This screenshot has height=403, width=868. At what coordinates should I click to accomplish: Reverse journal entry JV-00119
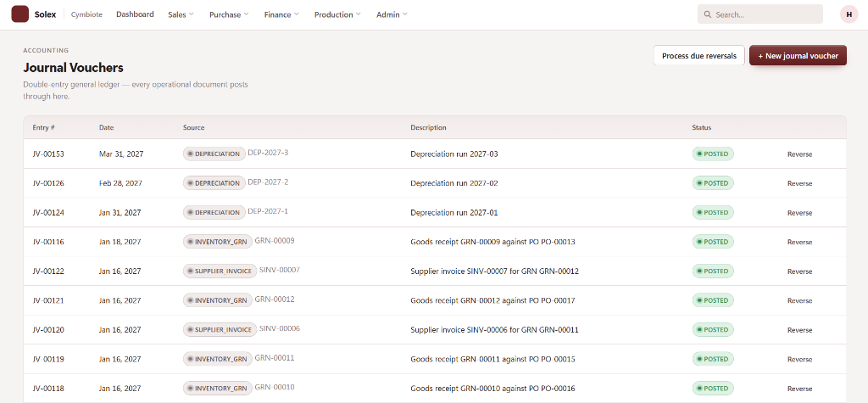click(799, 359)
